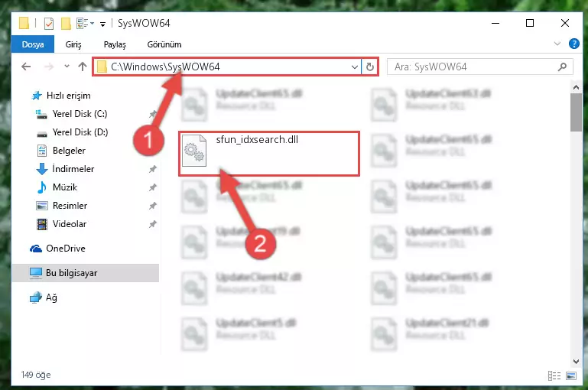Refresh the SysWOW64 folder
588x390 pixels.
[x=370, y=67]
